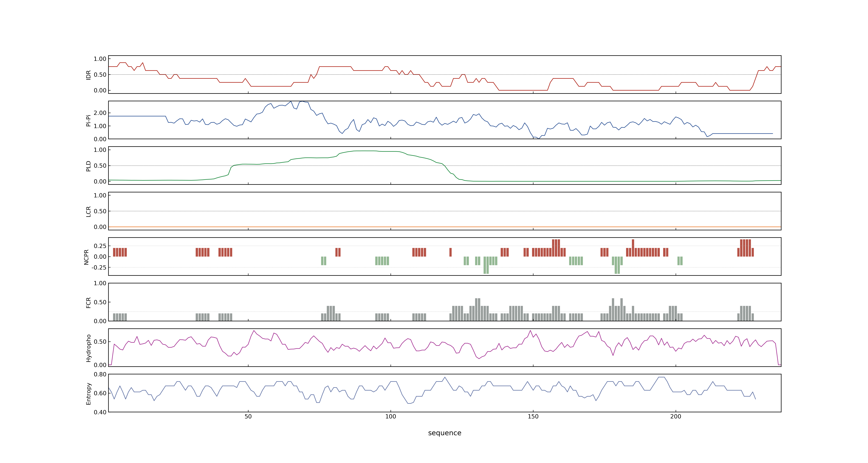868x463 pixels.
Task: Click the Entropy y-axis label
Action: [x=88, y=393]
